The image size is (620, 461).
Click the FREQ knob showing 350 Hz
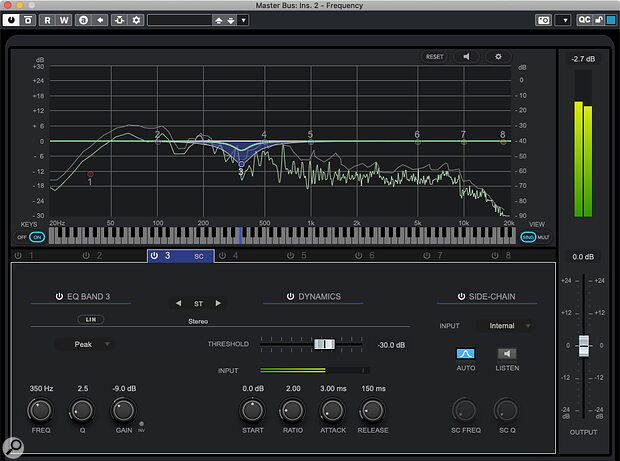coord(39,409)
